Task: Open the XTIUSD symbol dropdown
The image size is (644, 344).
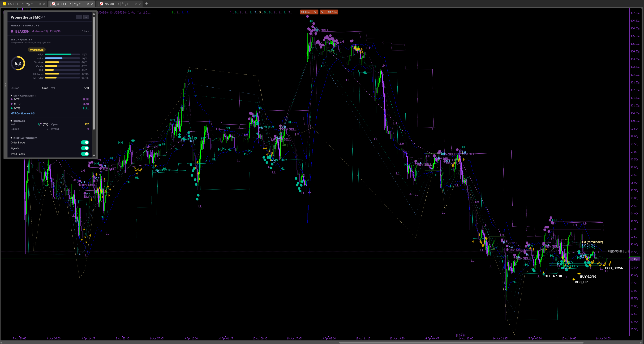Action: click(71, 4)
